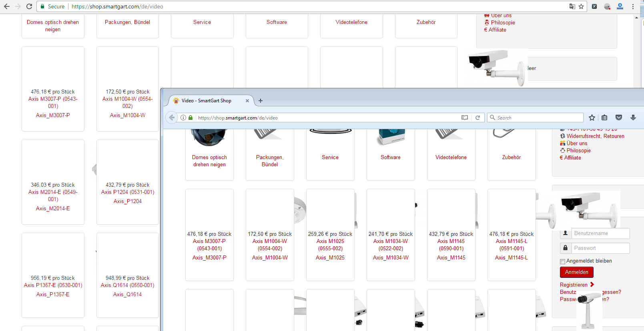Image resolution: width=644 pixels, height=331 pixels.
Task: Open Service category in Firefox window
Action: tap(330, 158)
